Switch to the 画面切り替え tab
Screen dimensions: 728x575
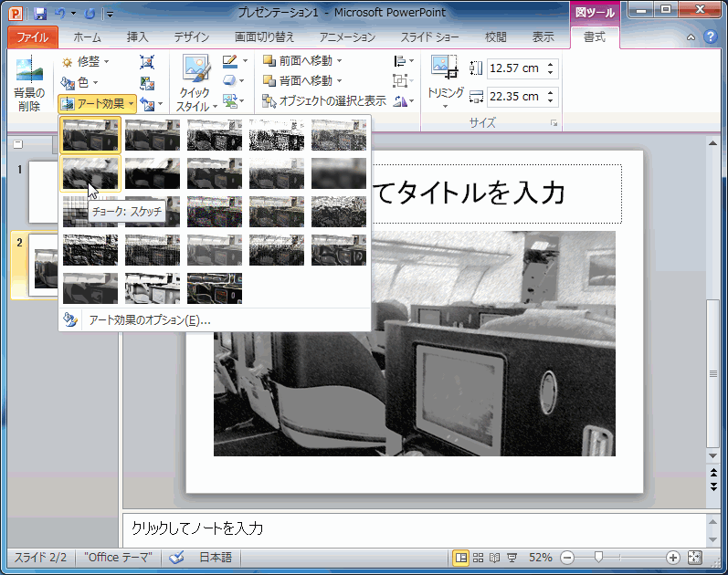click(x=264, y=37)
